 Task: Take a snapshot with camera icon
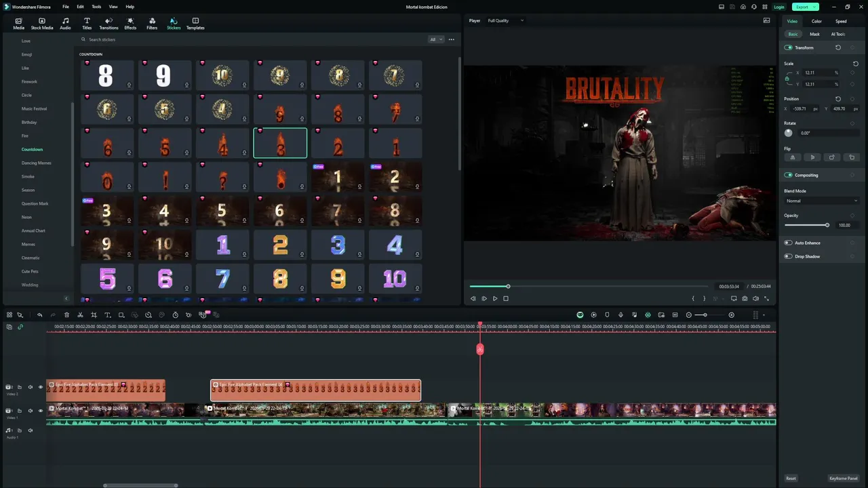tap(745, 298)
